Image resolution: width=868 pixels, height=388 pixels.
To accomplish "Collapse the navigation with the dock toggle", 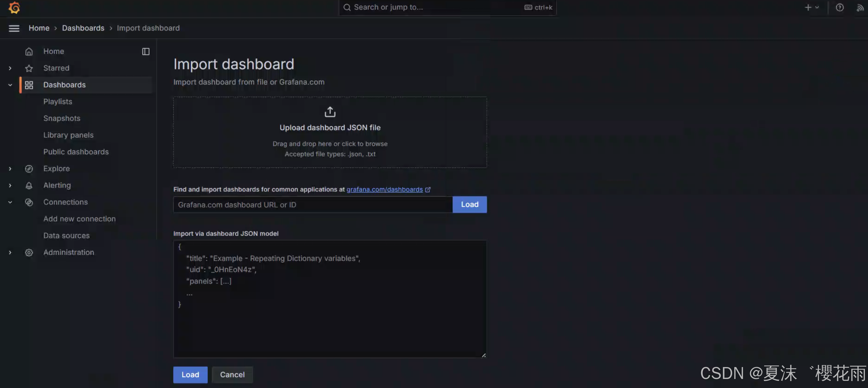I will (x=145, y=52).
